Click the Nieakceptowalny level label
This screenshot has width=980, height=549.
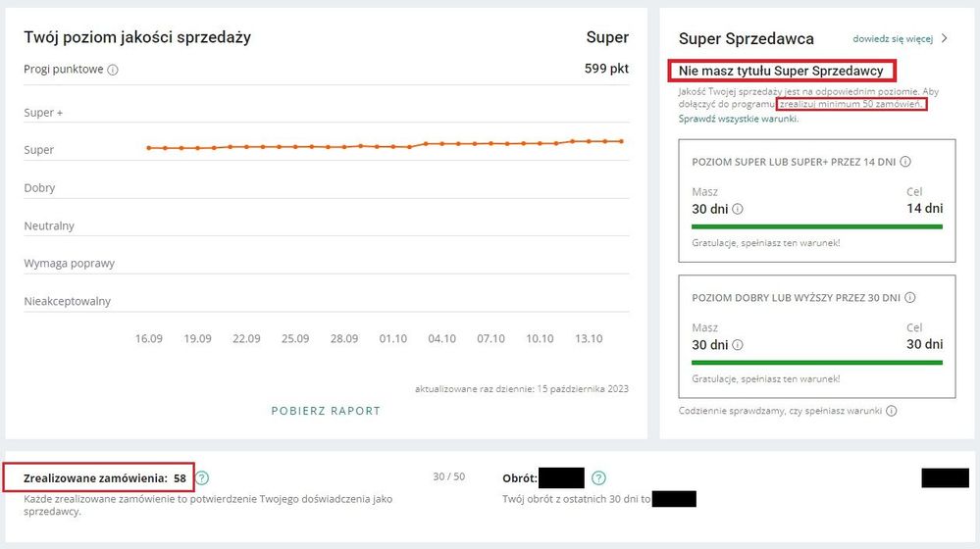point(67,301)
